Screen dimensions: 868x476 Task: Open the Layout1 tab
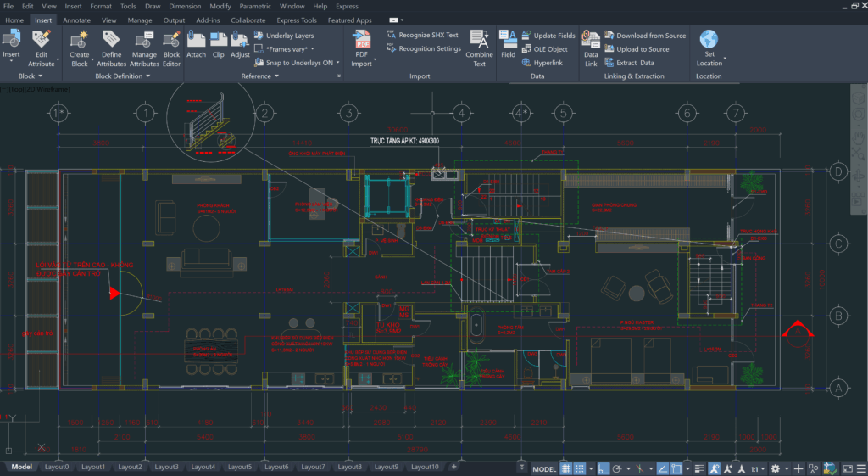click(x=93, y=467)
